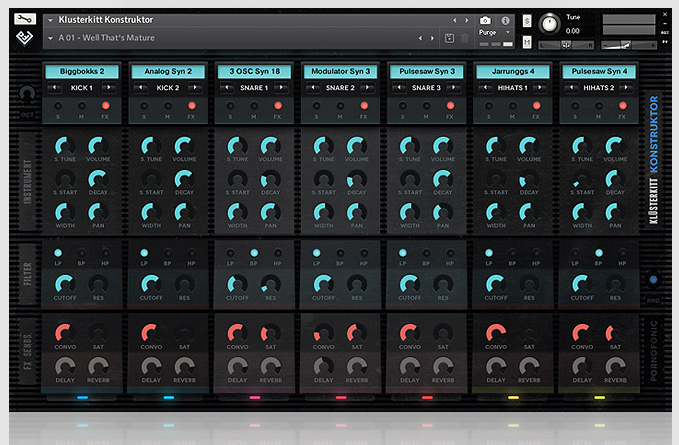Click the 3 OSC Syn 18 instrument name button
The height and width of the screenshot is (445, 679).
[254, 71]
